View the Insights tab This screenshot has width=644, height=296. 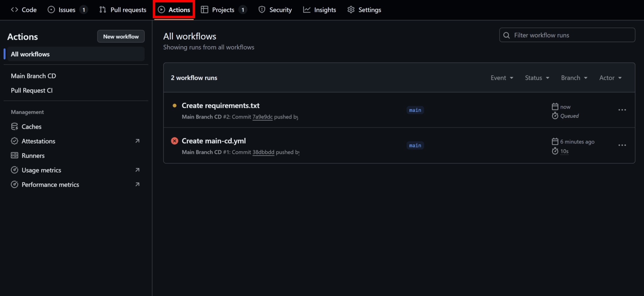[x=319, y=10]
